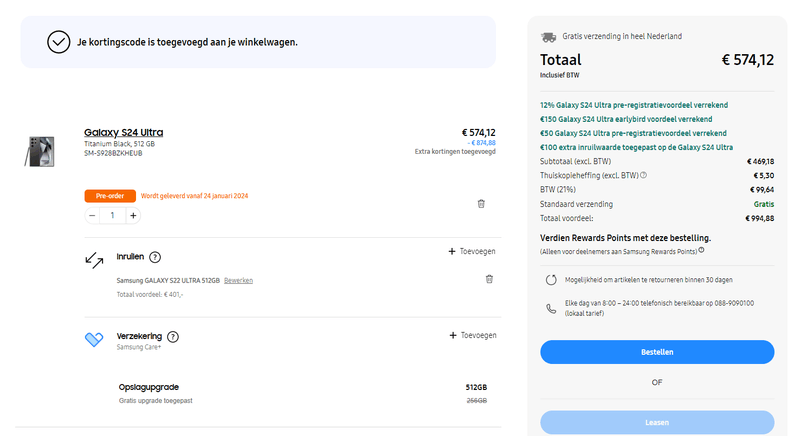
Task: Add insurance via Verzekering Toevoegen
Action: pyautogui.click(x=472, y=336)
